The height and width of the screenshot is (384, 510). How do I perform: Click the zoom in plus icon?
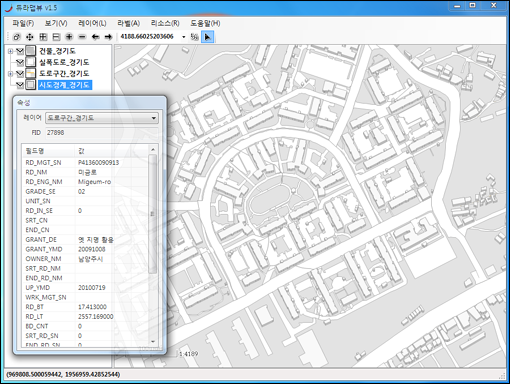pos(69,37)
